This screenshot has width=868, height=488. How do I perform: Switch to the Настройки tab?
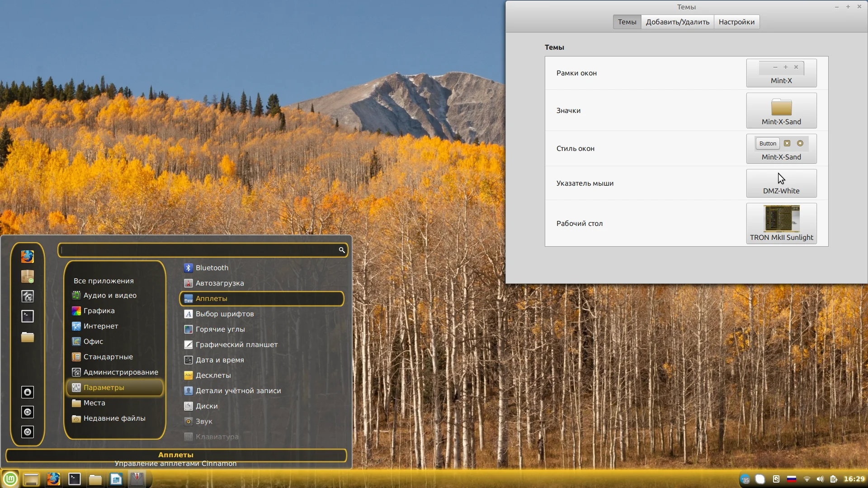[736, 22]
